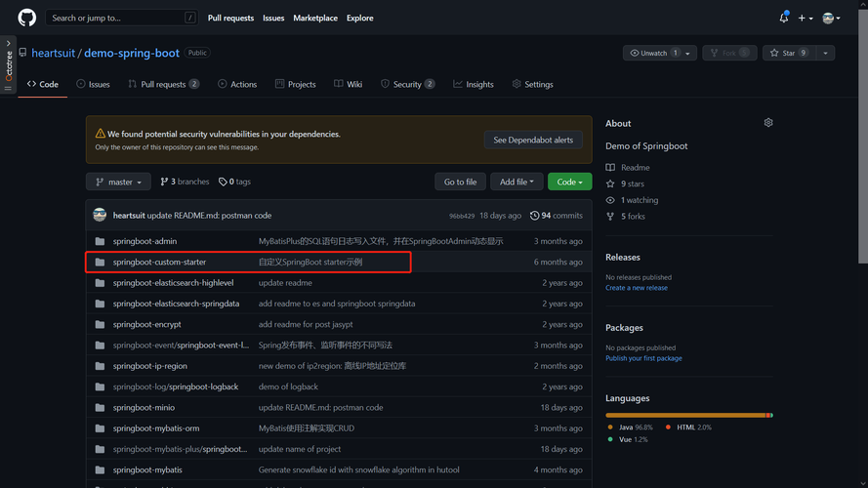
Task: View 3 branches
Action: point(185,182)
